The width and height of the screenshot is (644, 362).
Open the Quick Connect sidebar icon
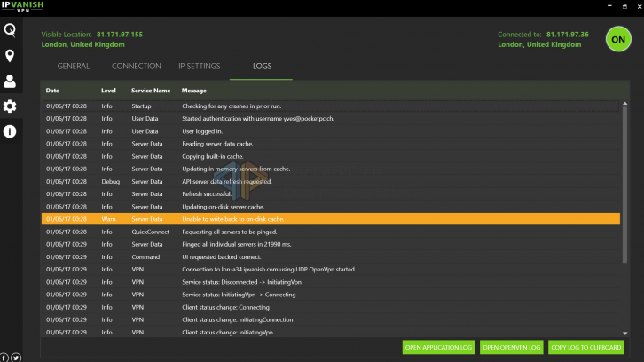click(10, 31)
